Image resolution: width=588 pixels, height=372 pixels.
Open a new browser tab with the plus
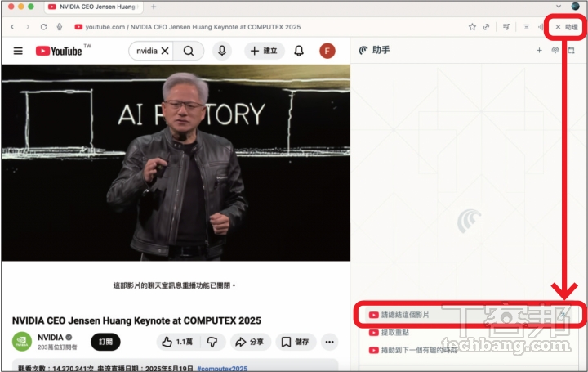coord(154,7)
